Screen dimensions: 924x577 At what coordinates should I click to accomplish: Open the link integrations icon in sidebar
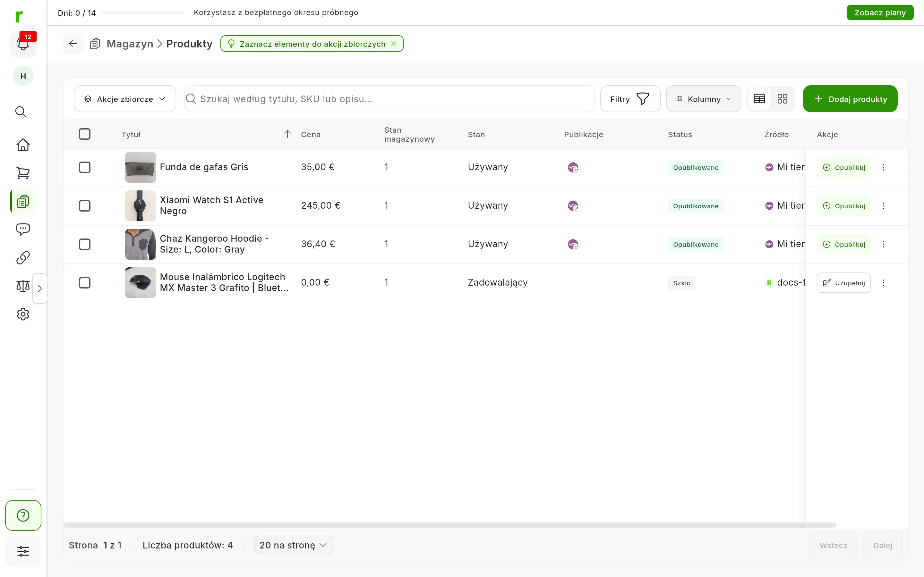[23, 258]
